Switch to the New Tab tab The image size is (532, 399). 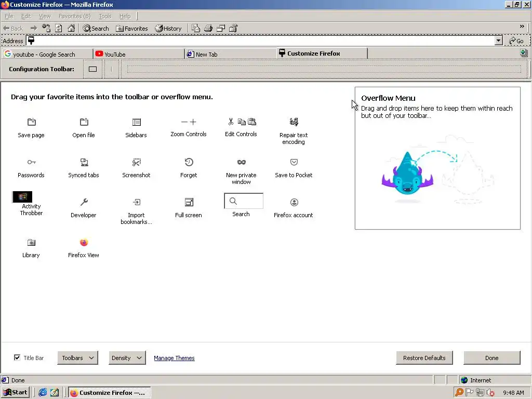point(230,54)
